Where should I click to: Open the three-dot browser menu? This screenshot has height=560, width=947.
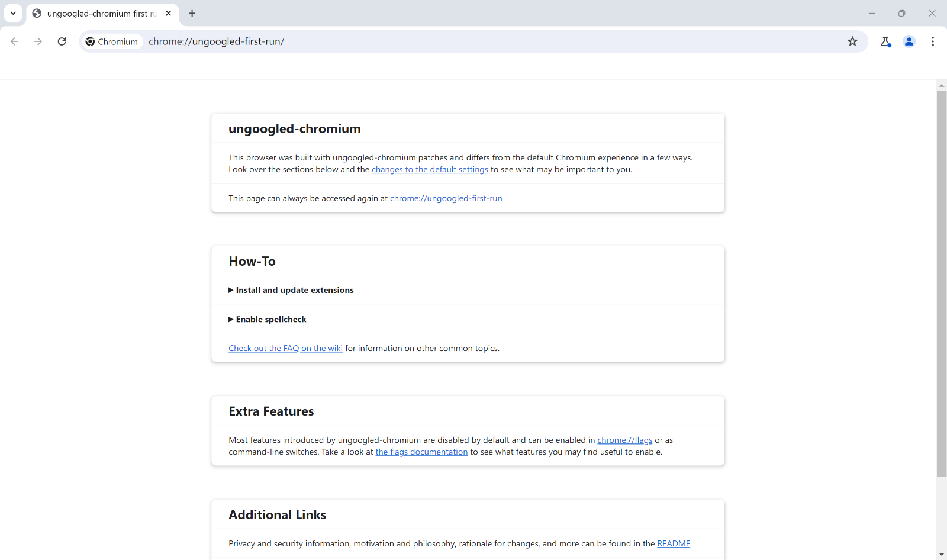933,41
